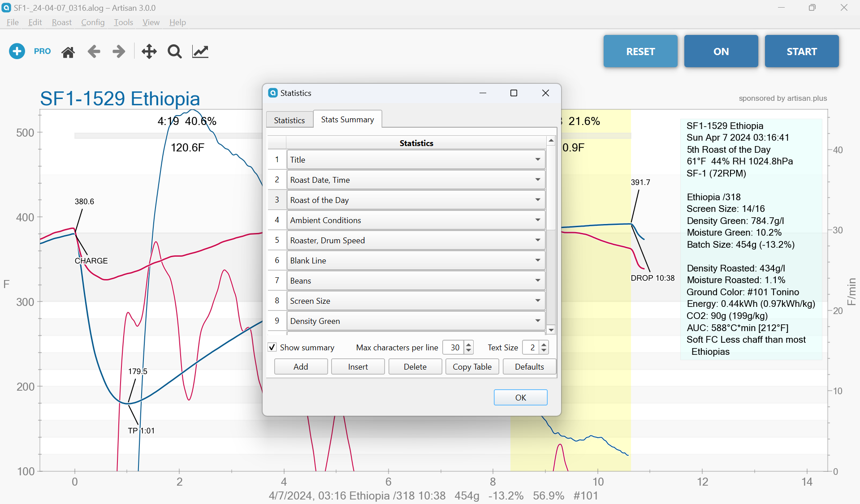Select row header 9 in the statistics table
Screen dimensions: 860x504
click(277, 321)
